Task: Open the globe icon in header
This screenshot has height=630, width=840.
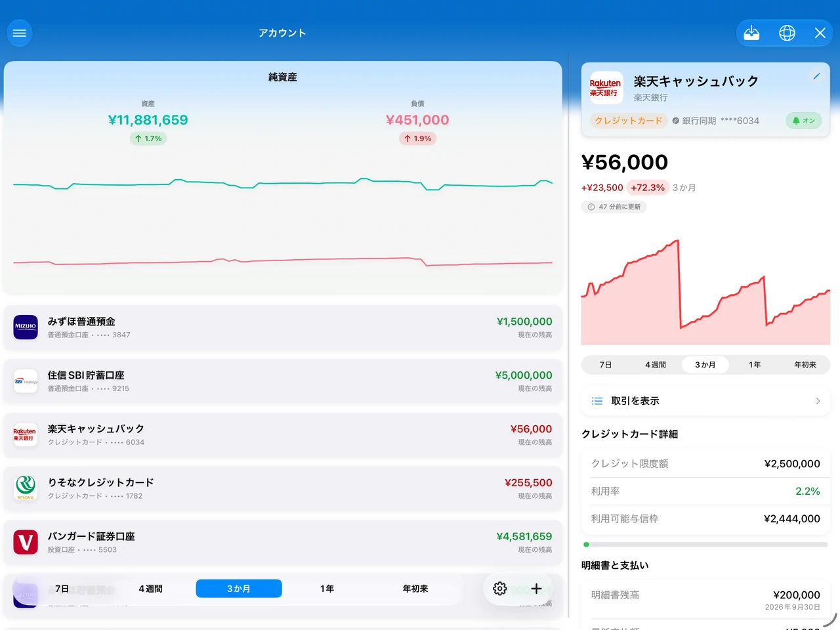Action: click(x=787, y=33)
